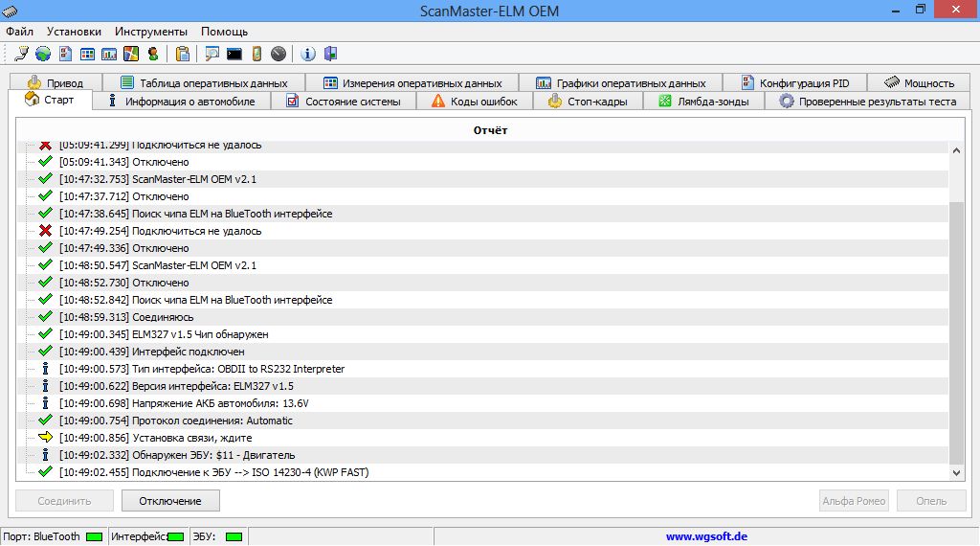The width and height of the screenshot is (980, 546).
Task: Click the exit door toolbar icon
Action: [331, 54]
